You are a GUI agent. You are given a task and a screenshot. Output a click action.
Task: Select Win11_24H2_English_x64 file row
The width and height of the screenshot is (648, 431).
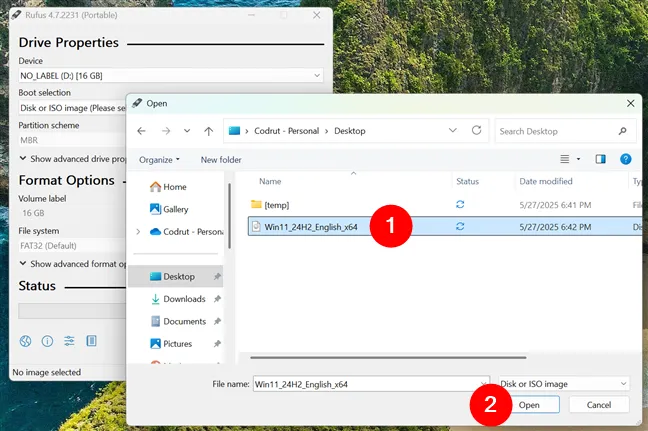(445, 227)
